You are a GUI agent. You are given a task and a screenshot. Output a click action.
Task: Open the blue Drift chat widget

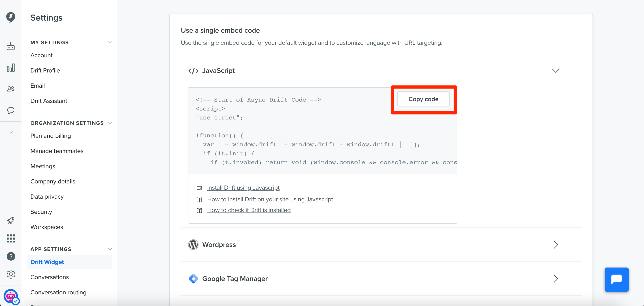tap(616, 279)
